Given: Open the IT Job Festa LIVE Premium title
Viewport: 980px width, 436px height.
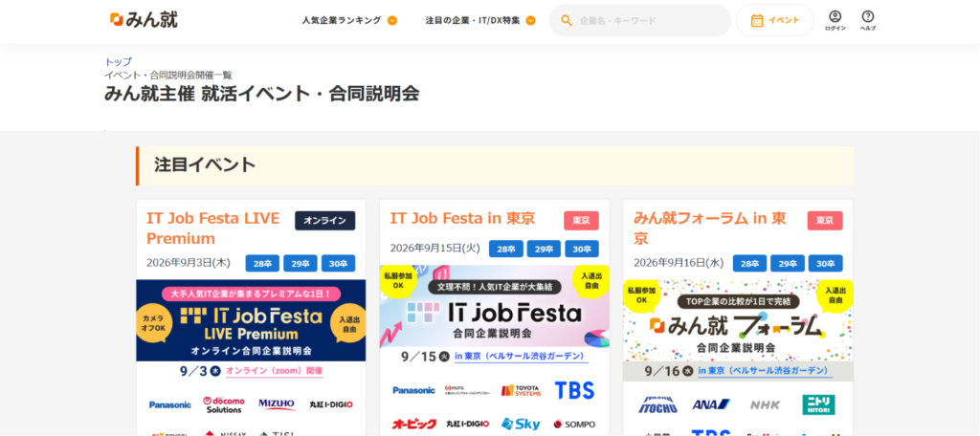Looking at the screenshot, I should pyautogui.click(x=213, y=228).
